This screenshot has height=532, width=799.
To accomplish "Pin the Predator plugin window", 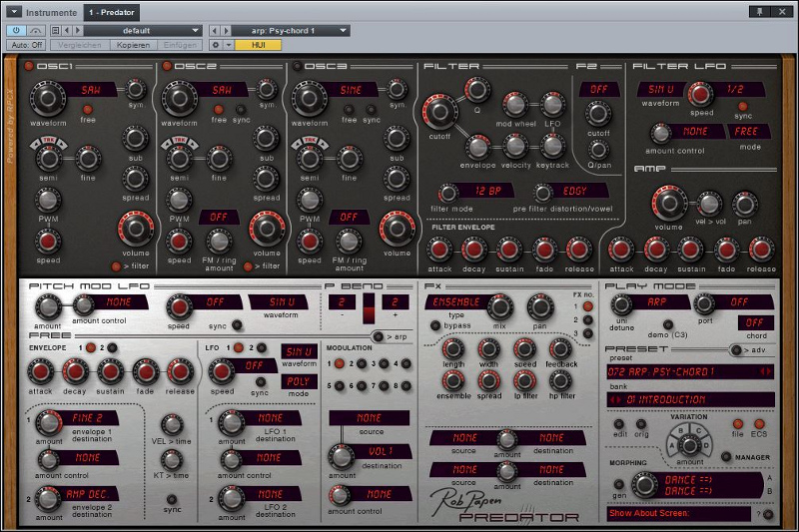I will coord(760,12).
